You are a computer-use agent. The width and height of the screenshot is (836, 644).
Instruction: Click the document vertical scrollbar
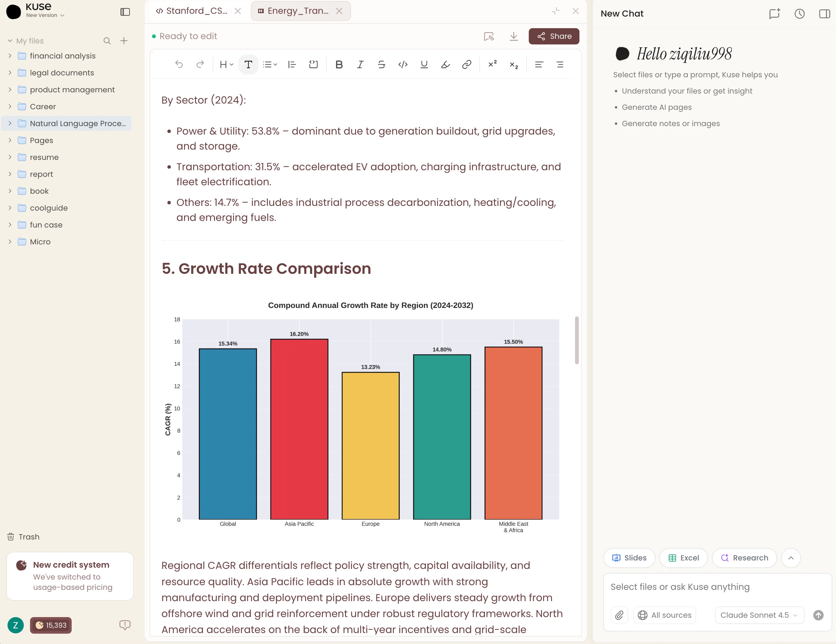(577, 340)
